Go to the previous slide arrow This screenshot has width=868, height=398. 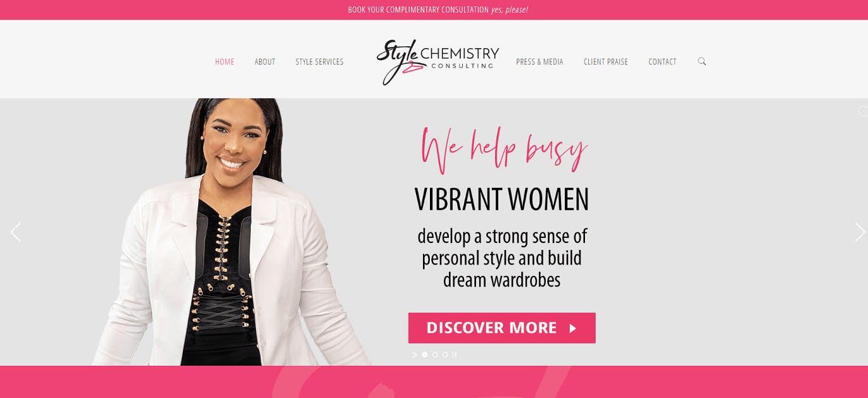click(x=15, y=232)
